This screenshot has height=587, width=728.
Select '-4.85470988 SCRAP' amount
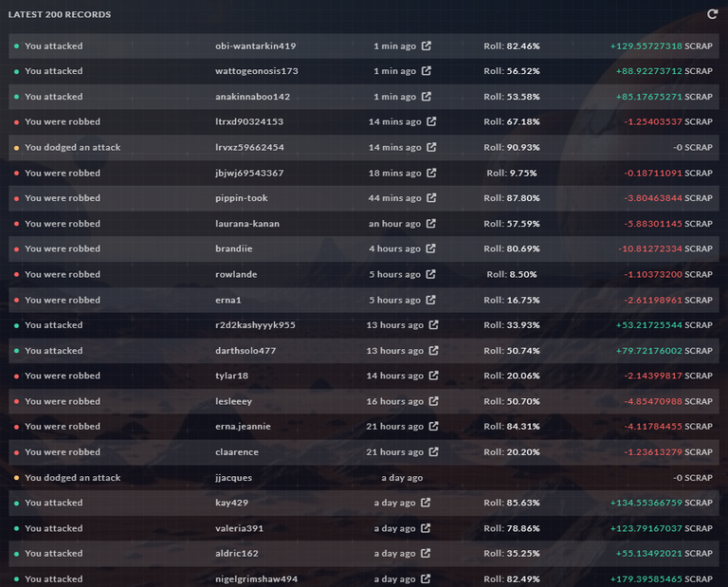668,401
